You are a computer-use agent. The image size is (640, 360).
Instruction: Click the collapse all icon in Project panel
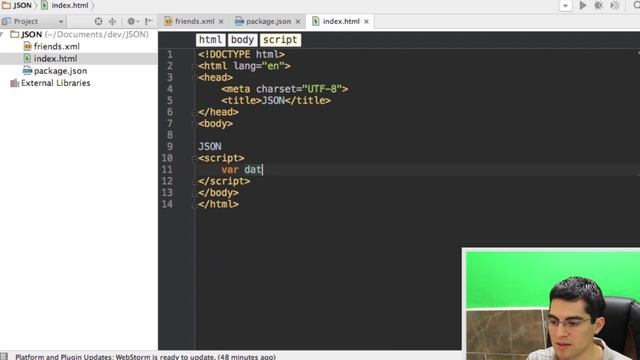click(x=112, y=21)
